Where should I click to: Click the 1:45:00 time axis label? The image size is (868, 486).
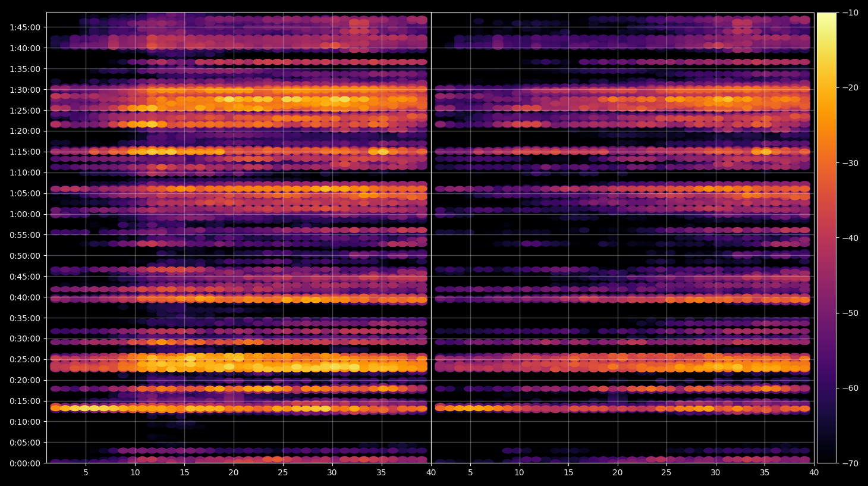pyautogui.click(x=25, y=27)
